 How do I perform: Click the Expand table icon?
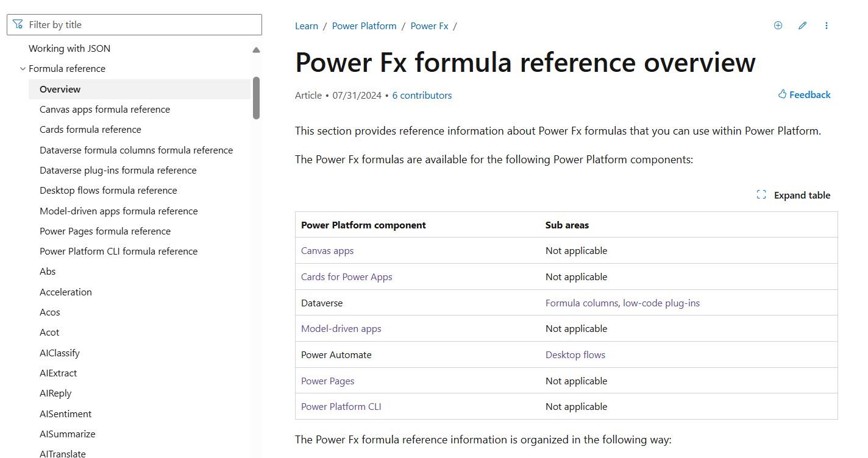click(761, 194)
